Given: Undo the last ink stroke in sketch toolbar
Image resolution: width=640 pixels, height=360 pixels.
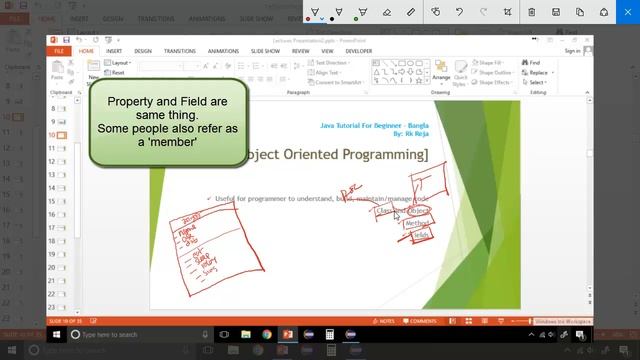Looking at the screenshot, I should (x=459, y=12).
